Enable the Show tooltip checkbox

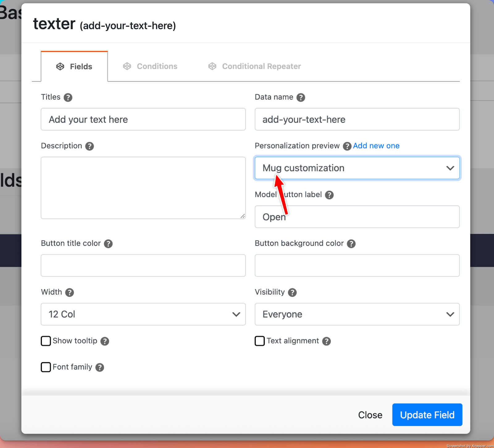click(x=46, y=341)
